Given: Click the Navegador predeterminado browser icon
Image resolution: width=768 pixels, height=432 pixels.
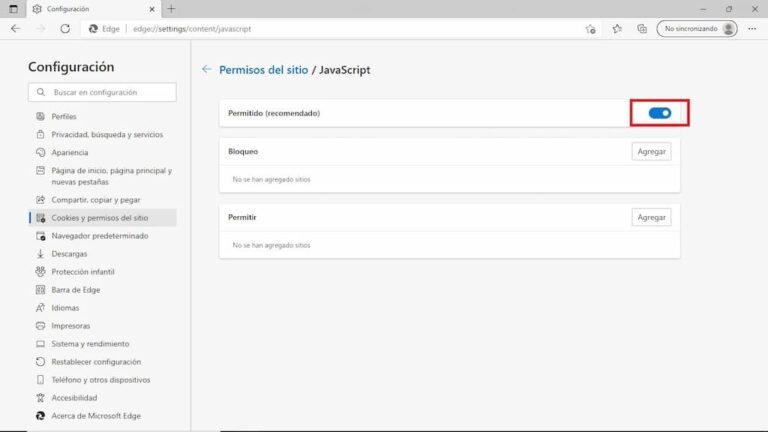Looking at the screenshot, I should click(40, 236).
